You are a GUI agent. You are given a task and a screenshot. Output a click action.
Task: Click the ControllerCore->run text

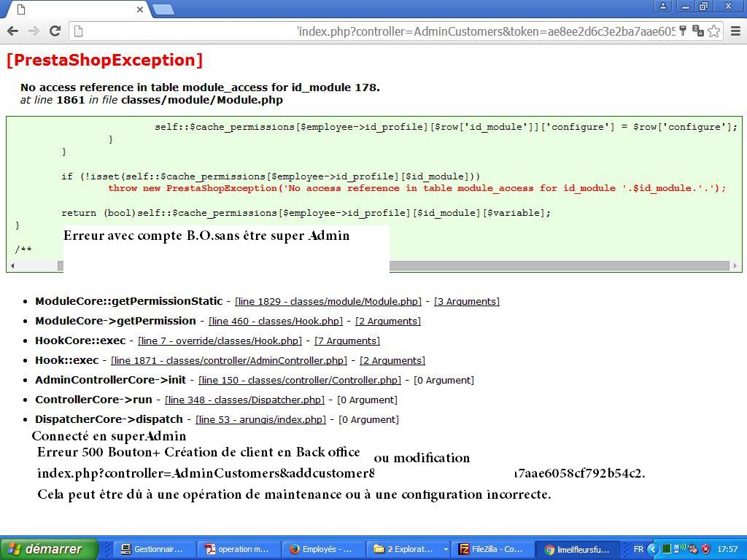tap(93, 400)
